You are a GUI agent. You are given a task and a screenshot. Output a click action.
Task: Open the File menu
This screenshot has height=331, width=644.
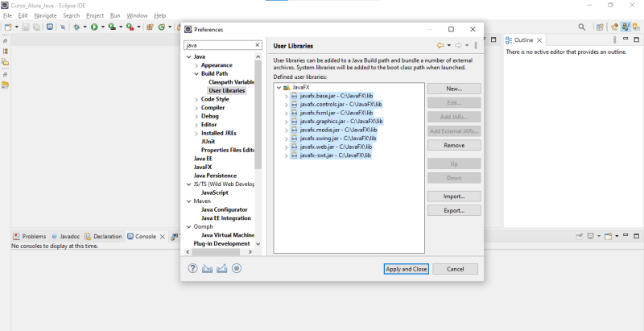click(7, 15)
